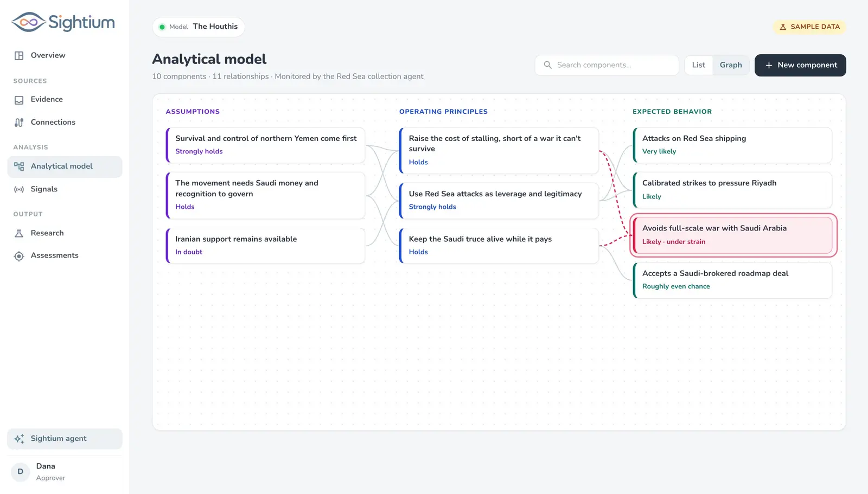Viewport: 868px width, 494px height.
Task: Click the Sightium logo icon
Action: tap(28, 22)
